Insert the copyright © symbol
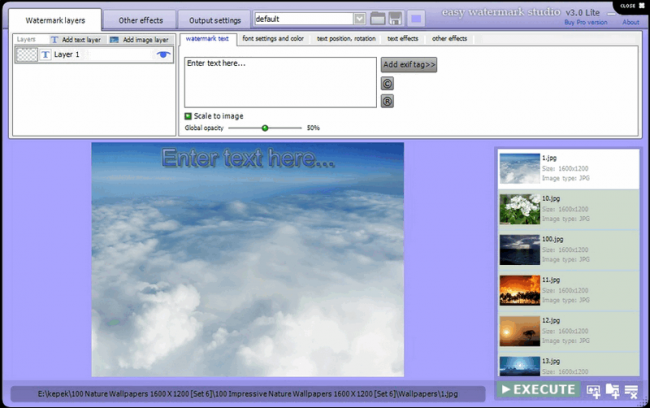 click(x=387, y=84)
